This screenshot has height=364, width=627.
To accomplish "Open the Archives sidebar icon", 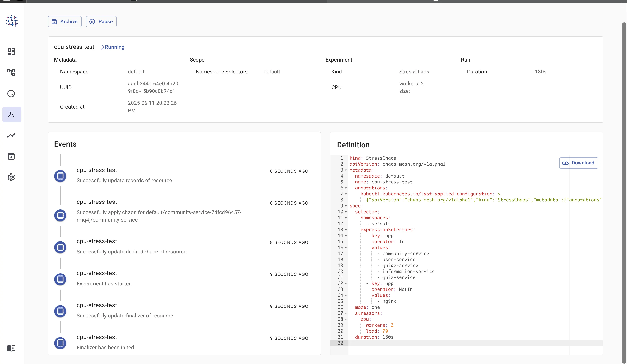I will (x=11, y=156).
